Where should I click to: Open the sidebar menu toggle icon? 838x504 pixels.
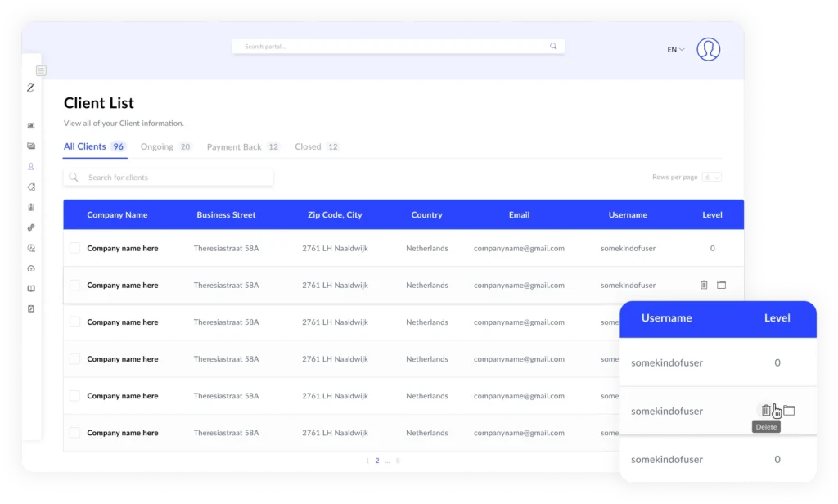click(x=41, y=70)
